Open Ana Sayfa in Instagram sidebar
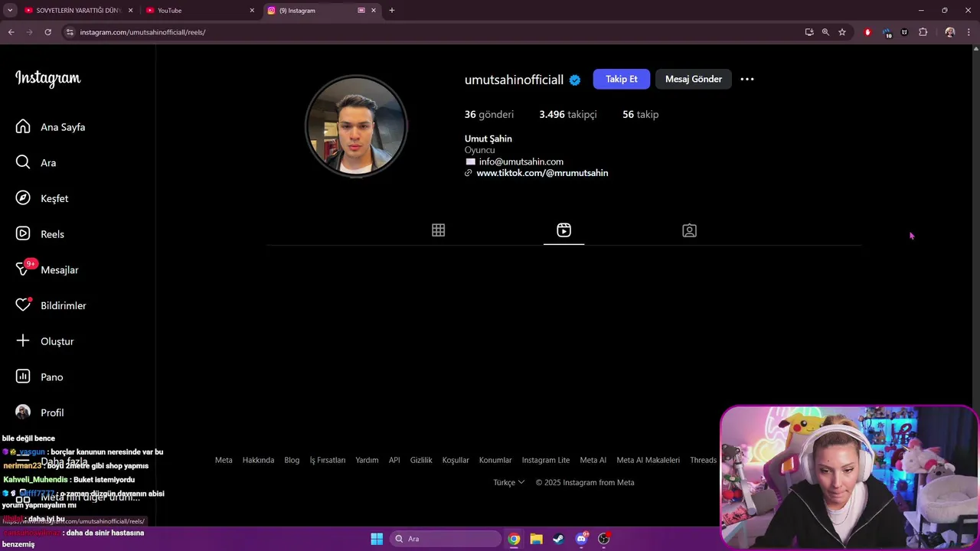The image size is (980, 551). pos(51,127)
